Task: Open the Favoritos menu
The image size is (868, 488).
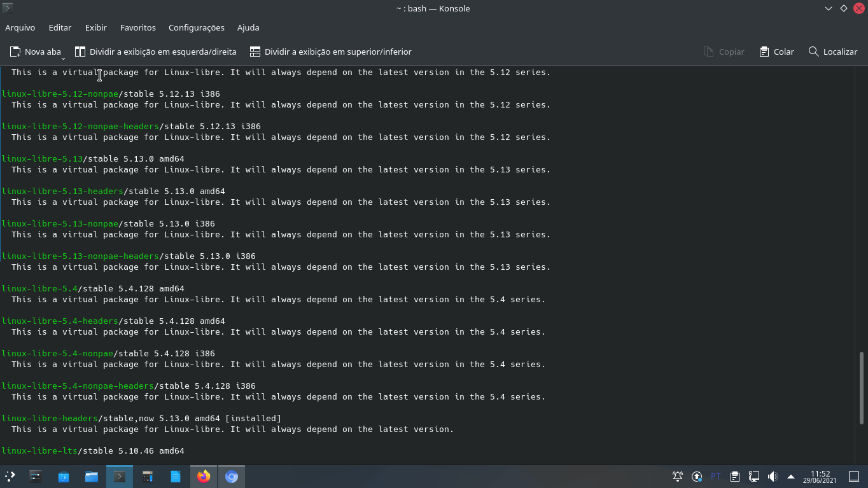Action: (x=137, y=27)
